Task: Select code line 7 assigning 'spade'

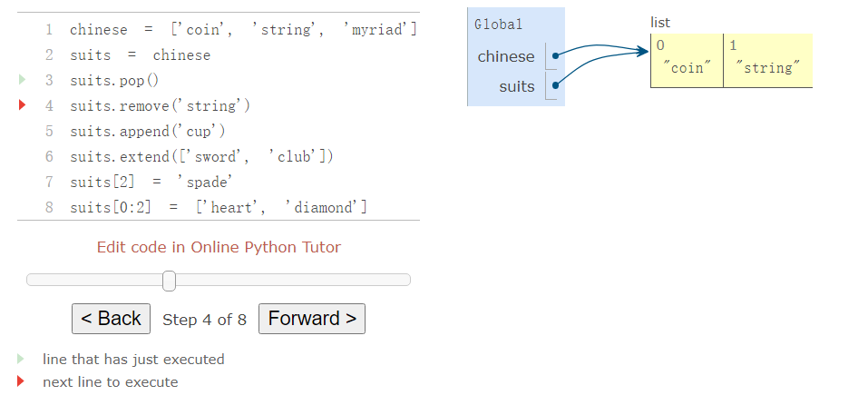Action: point(151,182)
